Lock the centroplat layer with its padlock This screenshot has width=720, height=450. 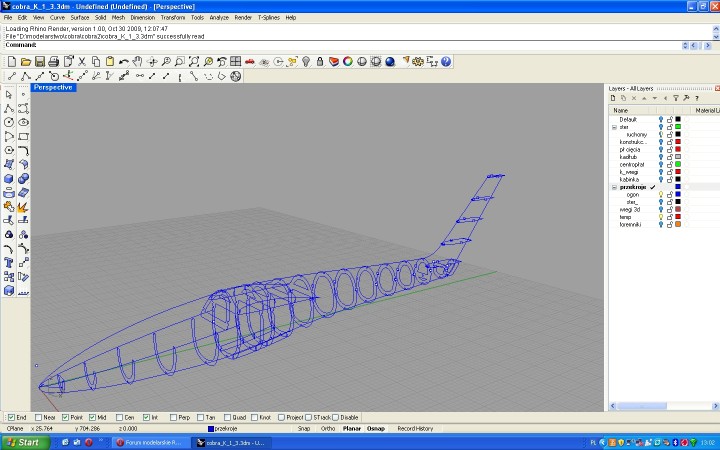click(x=670, y=164)
